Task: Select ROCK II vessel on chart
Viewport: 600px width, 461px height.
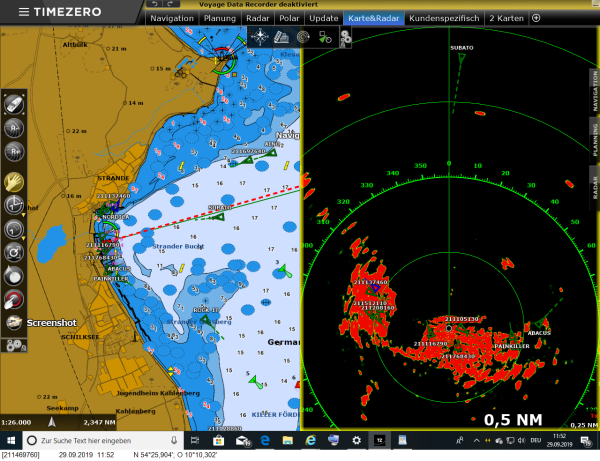Action: [x=205, y=319]
